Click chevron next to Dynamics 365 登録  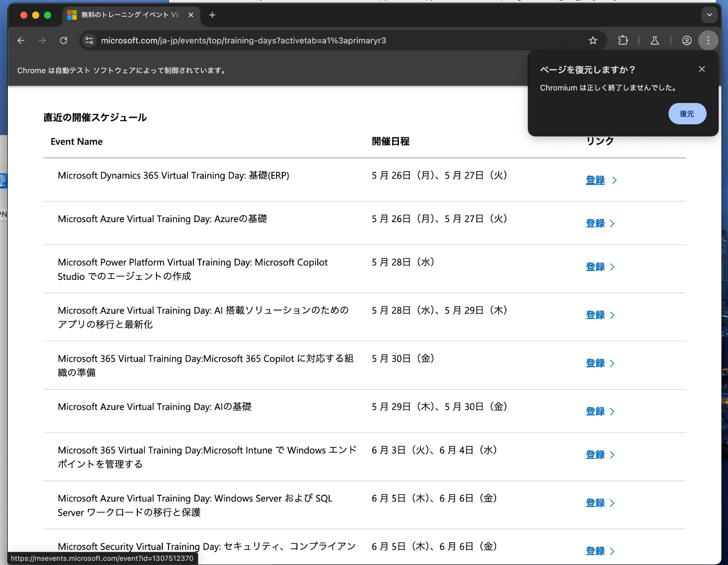[615, 181]
